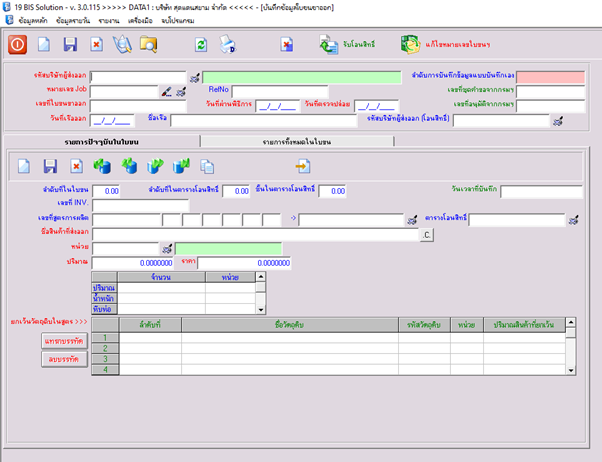
Task: Click the orange arrow export document icon
Action: click(303, 167)
